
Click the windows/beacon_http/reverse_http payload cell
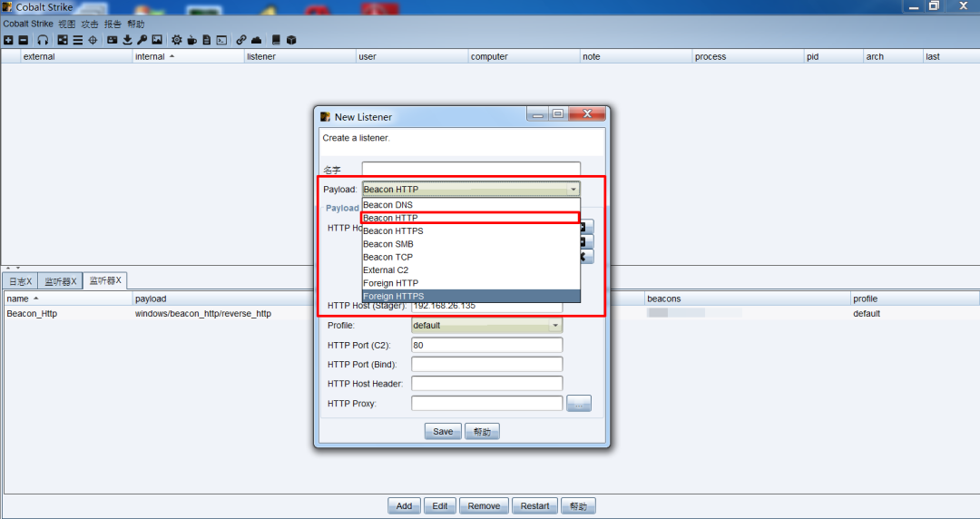coord(203,313)
